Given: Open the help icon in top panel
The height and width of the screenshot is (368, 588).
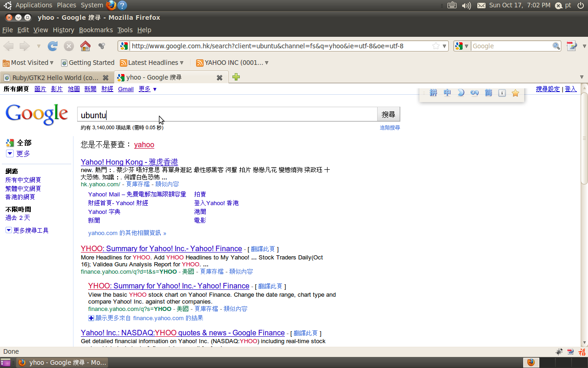Looking at the screenshot, I should coord(122,5).
